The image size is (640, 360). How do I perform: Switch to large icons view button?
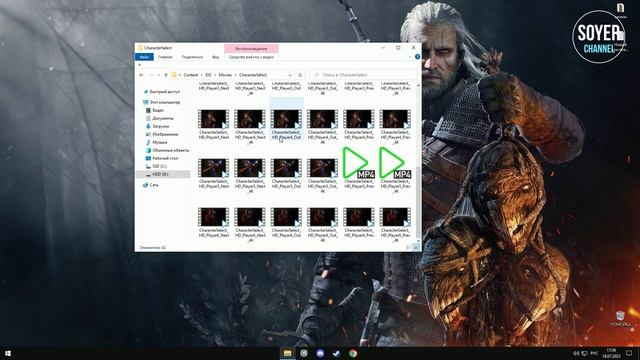tap(416, 247)
